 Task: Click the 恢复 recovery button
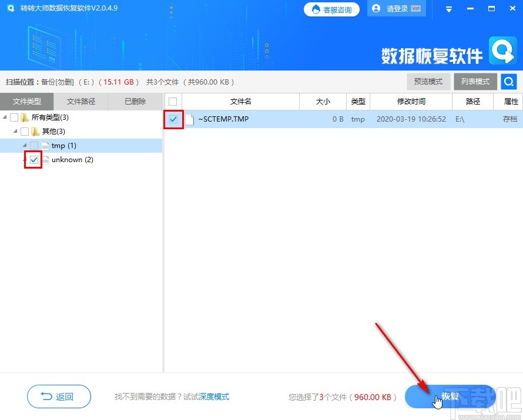[x=450, y=397]
